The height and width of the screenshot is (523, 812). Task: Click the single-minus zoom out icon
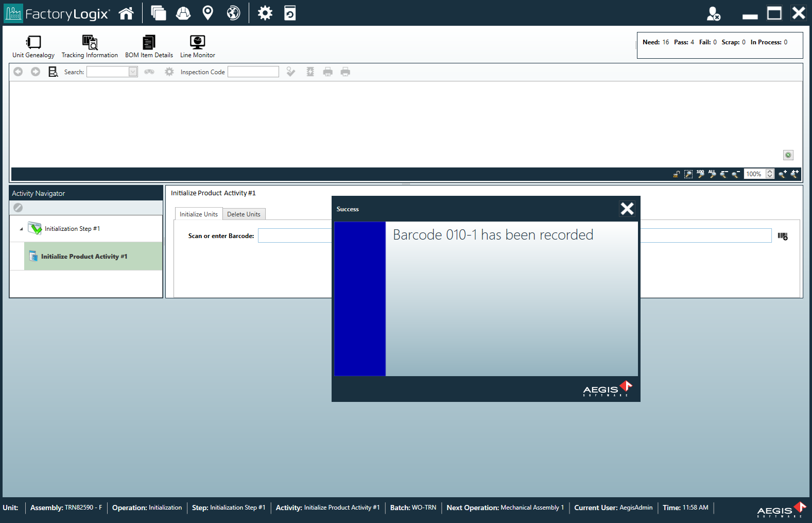coord(736,174)
